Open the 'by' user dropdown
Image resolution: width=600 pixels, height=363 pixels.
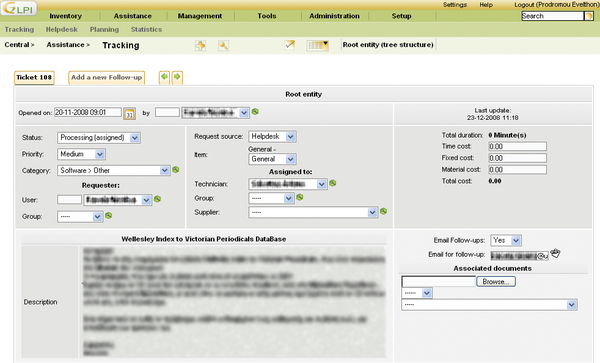point(215,113)
